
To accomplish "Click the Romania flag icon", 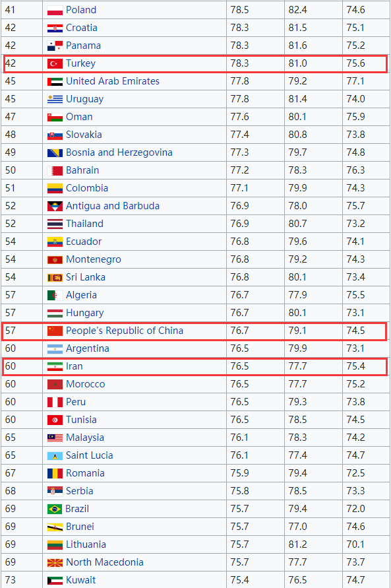I will click(x=55, y=473).
